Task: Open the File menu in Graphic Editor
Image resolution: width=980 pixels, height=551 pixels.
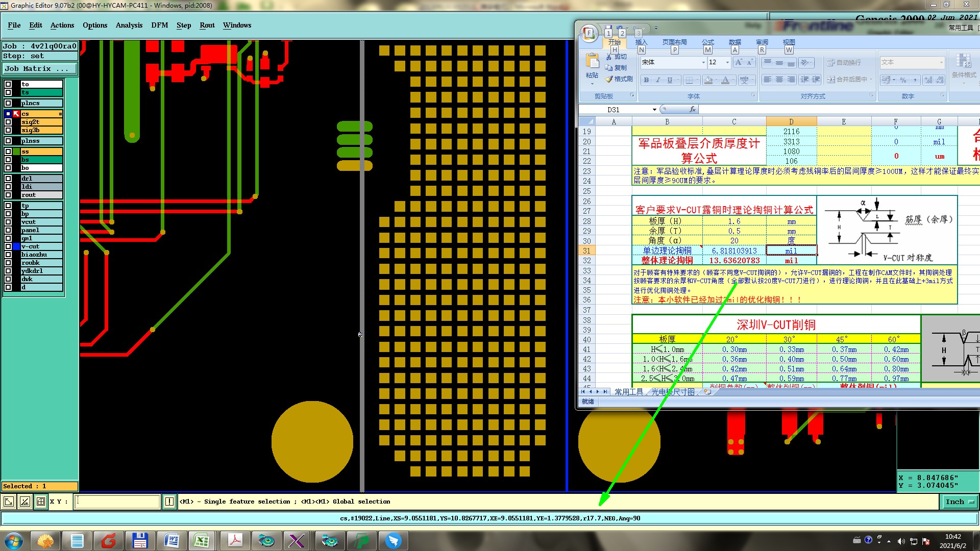Action: click(x=14, y=25)
